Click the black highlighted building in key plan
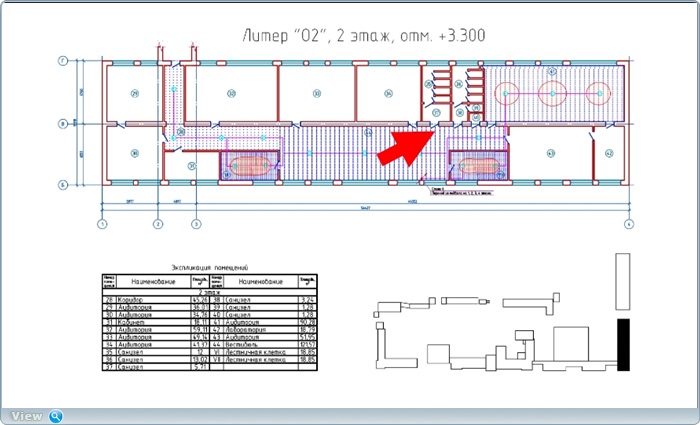This screenshot has height=425, width=700. tap(623, 345)
